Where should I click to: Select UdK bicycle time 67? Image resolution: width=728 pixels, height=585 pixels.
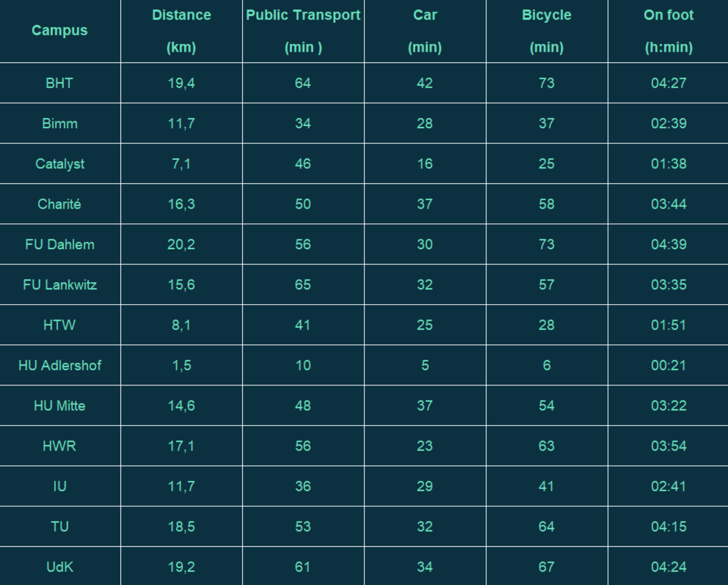546,567
